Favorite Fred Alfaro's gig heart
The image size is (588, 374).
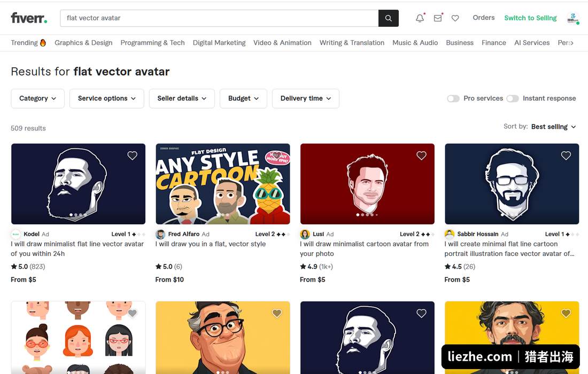click(277, 155)
